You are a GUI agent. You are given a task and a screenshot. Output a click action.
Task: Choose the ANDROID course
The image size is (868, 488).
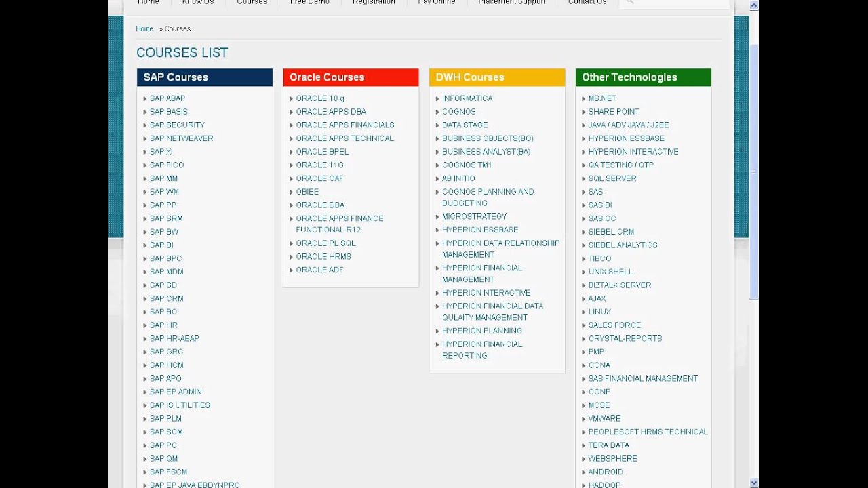tap(606, 472)
